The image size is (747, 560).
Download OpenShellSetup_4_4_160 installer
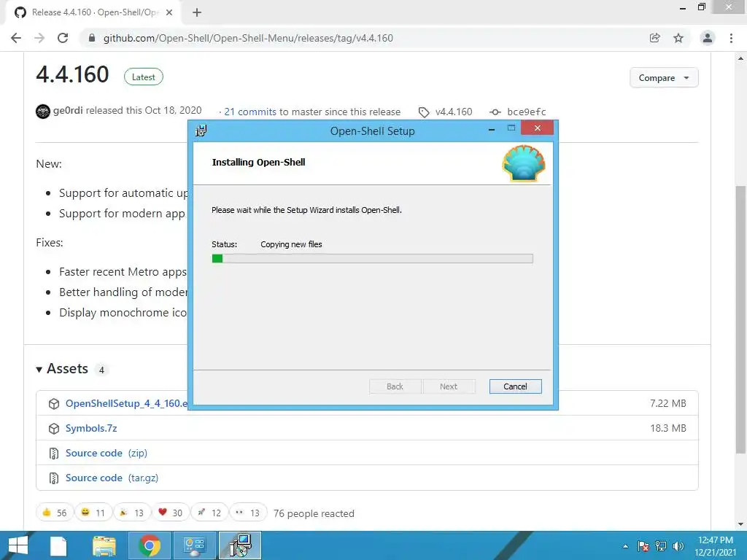127,403
